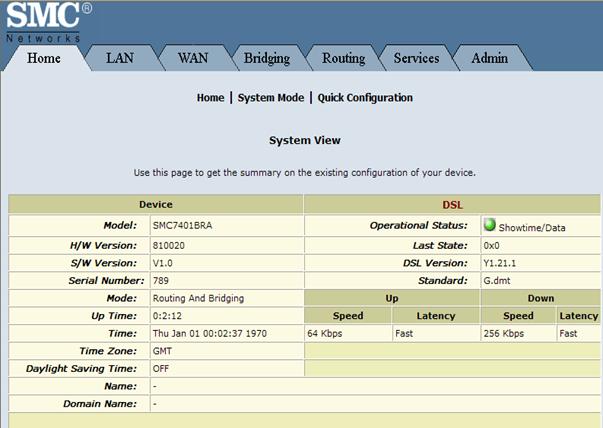603x428 pixels.
Task: Select DSL version value Y1.21.1
Action: coord(500,263)
